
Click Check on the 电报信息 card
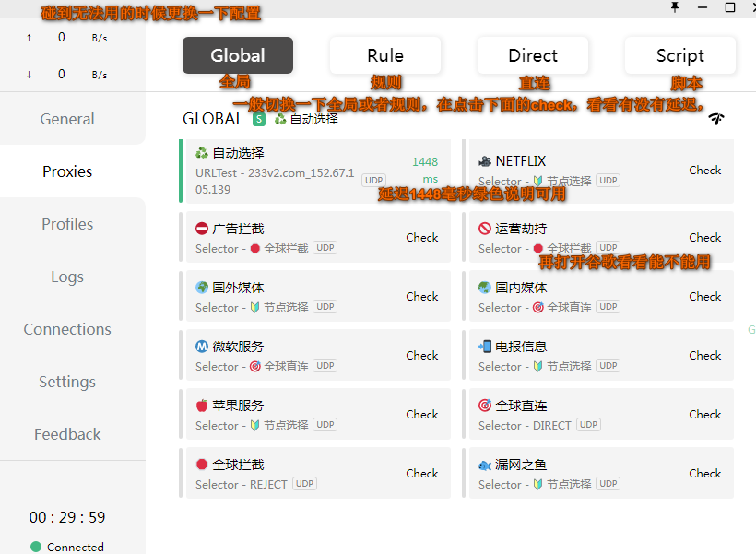coord(705,355)
